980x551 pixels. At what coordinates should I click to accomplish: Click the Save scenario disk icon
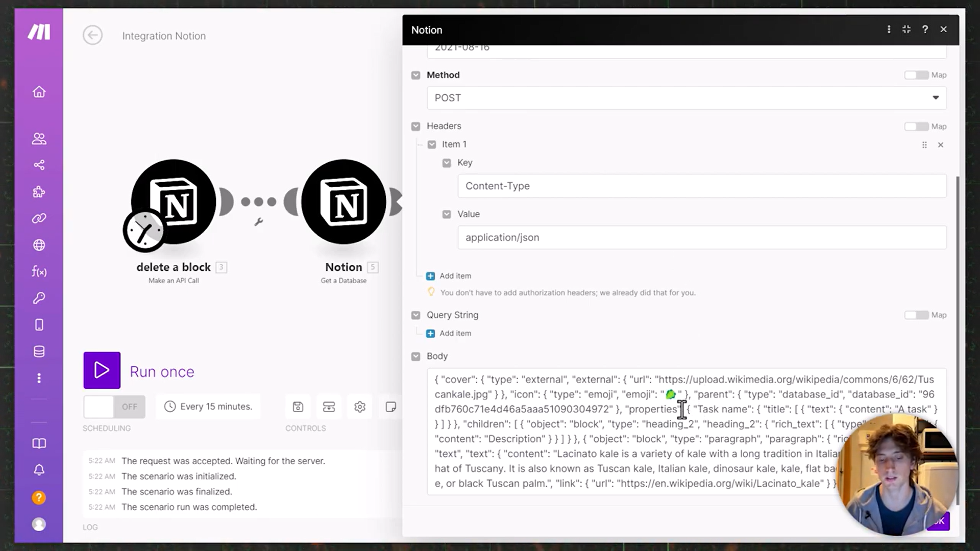298,407
